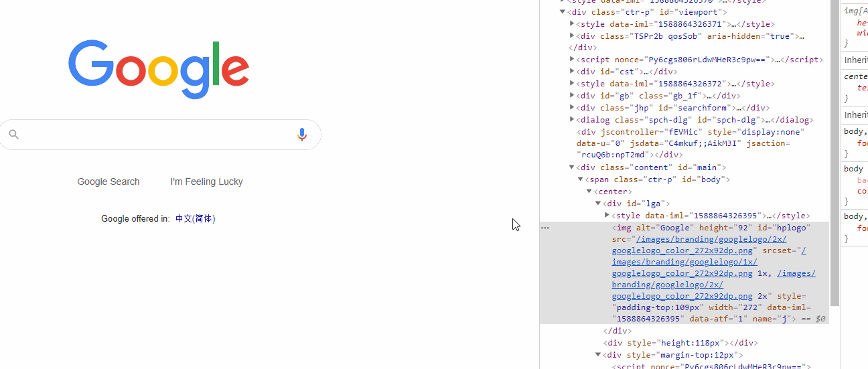This screenshot has height=369, width=868.
Task: Expand the div class="TSPr2b qosSob" node
Action: click(x=572, y=35)
